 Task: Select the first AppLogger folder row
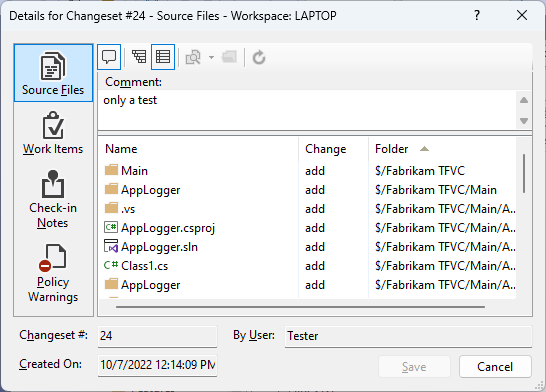point(307,190)
